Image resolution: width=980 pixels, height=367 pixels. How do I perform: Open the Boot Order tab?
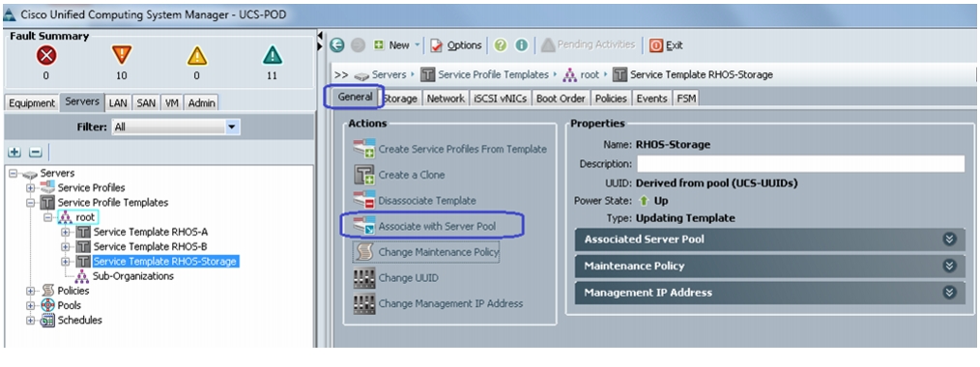(561, 98)
